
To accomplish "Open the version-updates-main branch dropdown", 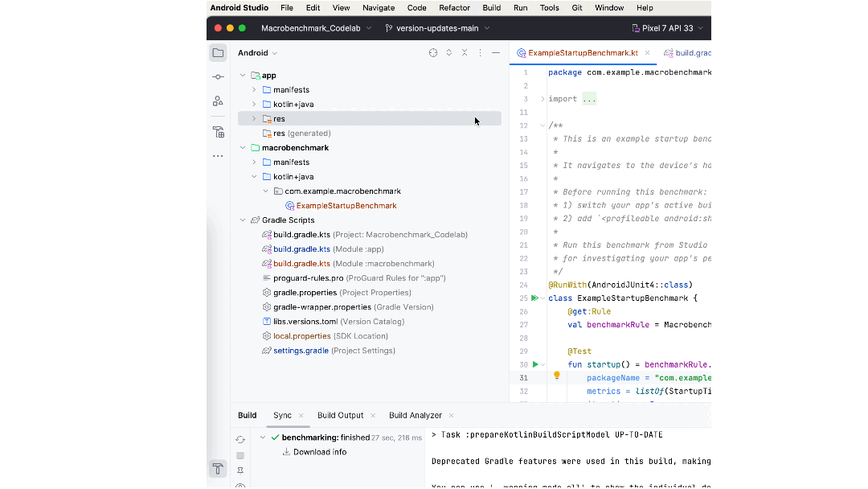I will [437, 28].
